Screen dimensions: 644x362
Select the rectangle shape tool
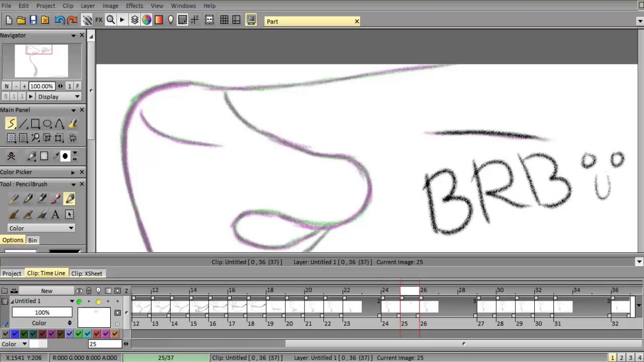pyautogui.click(x=35, y=124)
